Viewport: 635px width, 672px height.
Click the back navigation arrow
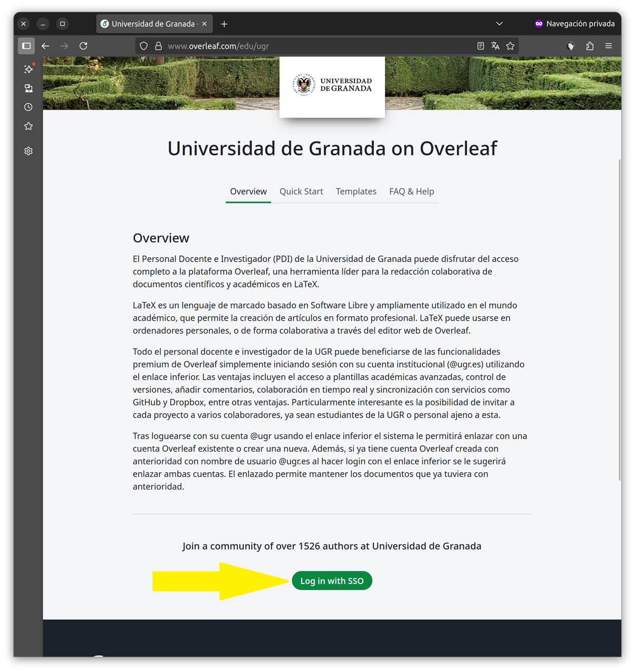[x=45, y=46]
